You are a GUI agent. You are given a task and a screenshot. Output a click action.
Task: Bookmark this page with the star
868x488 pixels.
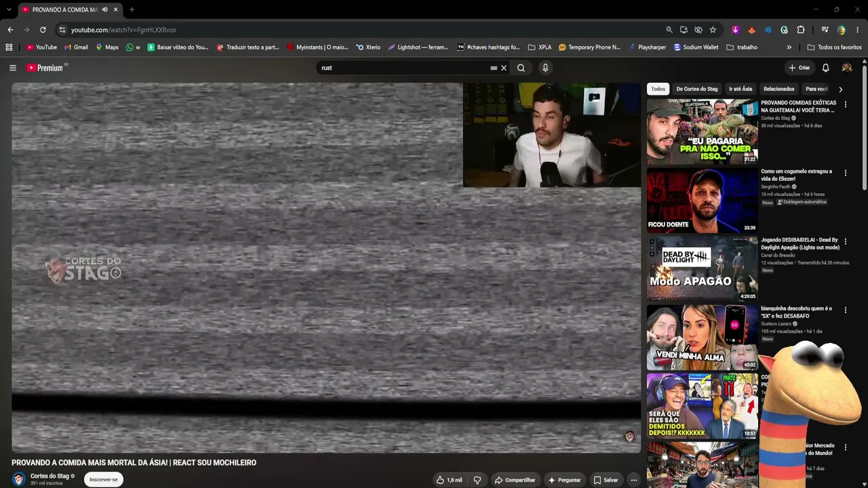713,30
